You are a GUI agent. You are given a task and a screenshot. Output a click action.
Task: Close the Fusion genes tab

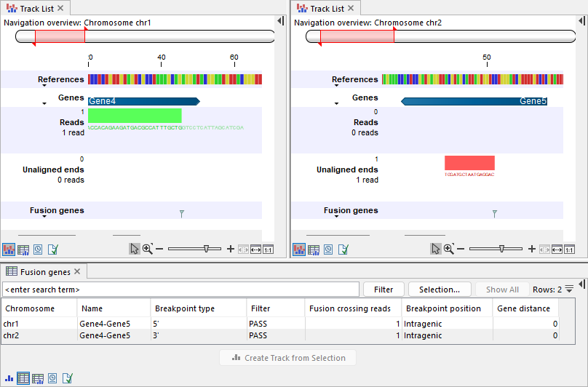pyautogui.click(x=77, y=271)
